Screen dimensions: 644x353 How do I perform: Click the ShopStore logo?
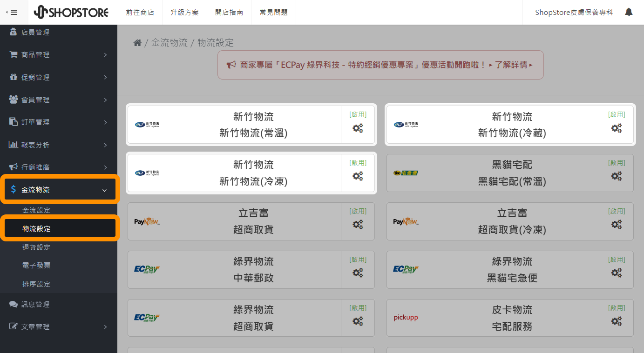pyautogui.click(x=71, y=12)
